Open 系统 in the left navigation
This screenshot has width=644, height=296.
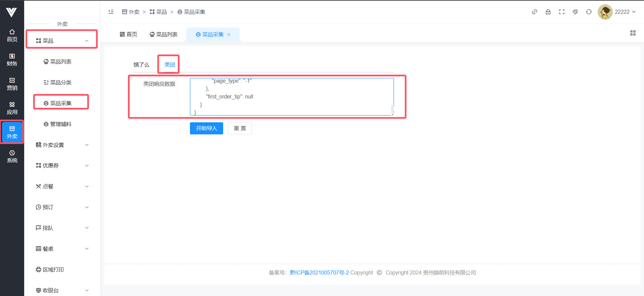[x=12, y=156]
